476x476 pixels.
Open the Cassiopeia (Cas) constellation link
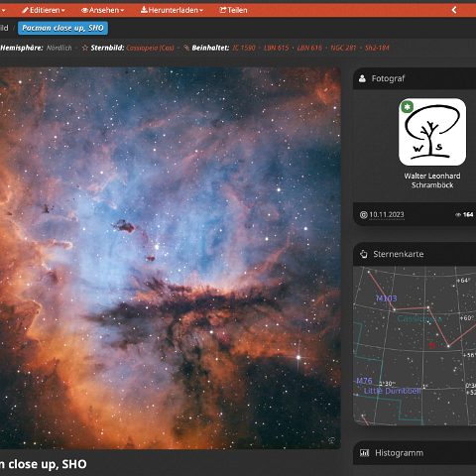pos(150,48)
